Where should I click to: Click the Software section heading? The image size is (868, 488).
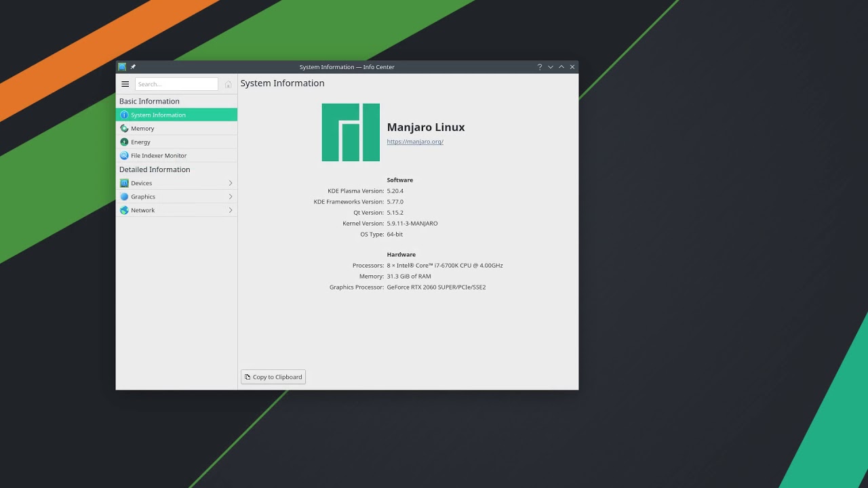[x=400, y=180]
